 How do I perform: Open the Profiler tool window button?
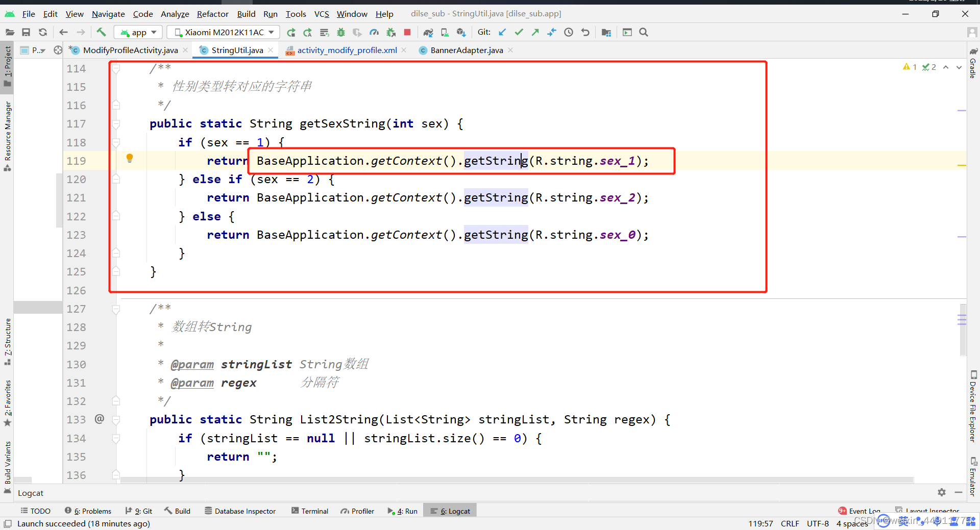(x=357, y=511)
